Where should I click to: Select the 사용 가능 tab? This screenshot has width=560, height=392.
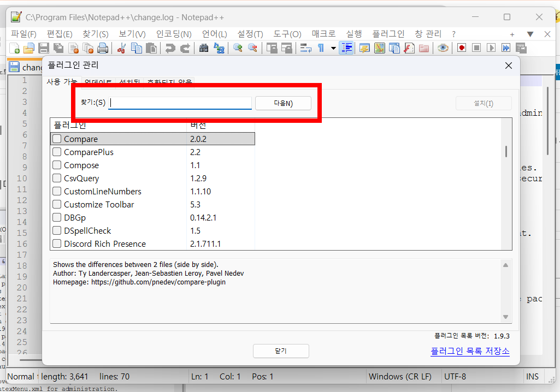(62, 82)
